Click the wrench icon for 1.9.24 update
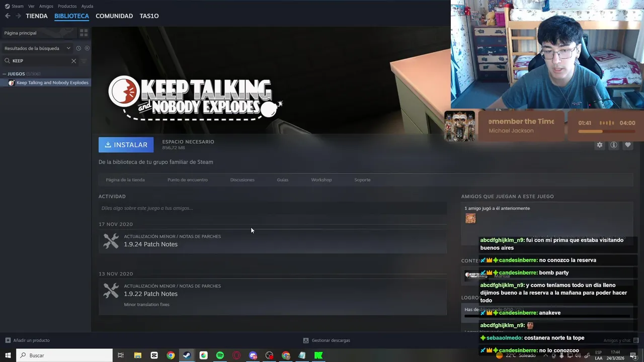 111,241
